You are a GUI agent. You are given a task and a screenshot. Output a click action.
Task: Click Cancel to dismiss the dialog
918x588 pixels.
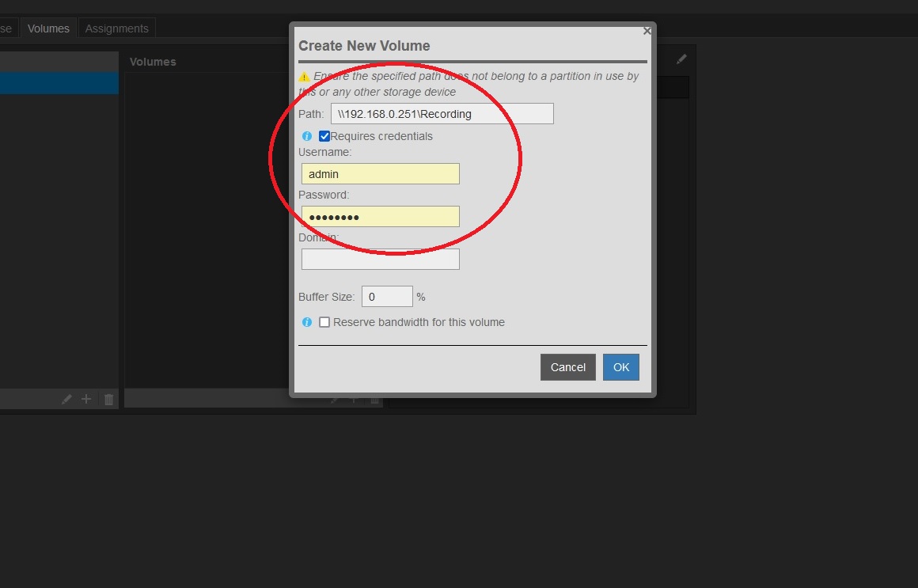(567, 367)
